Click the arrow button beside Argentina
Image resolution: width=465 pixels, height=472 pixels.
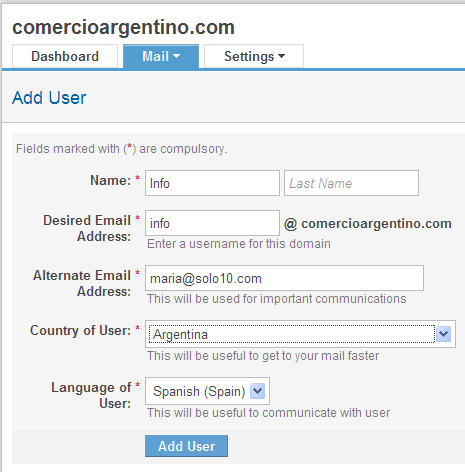click(444, 334)
